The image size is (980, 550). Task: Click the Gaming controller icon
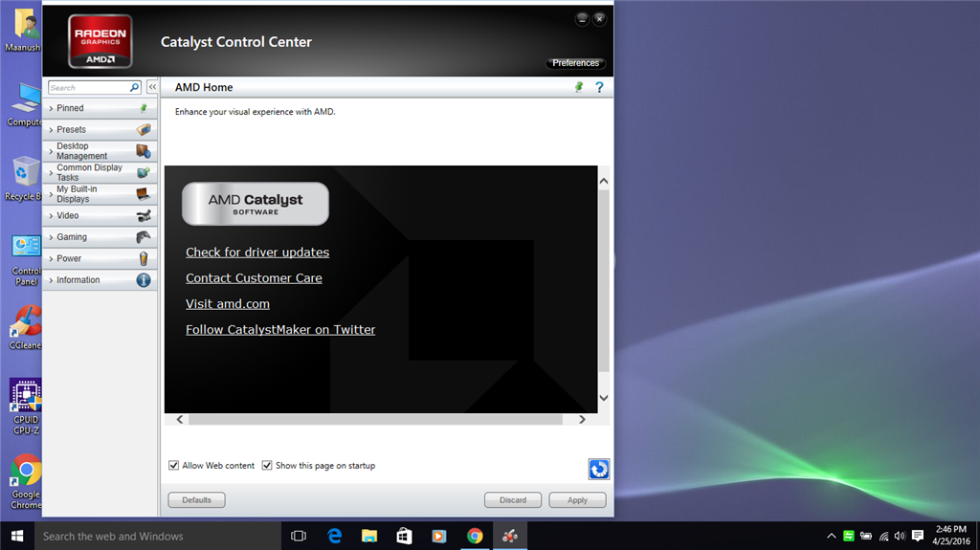(x=144, y=237)
